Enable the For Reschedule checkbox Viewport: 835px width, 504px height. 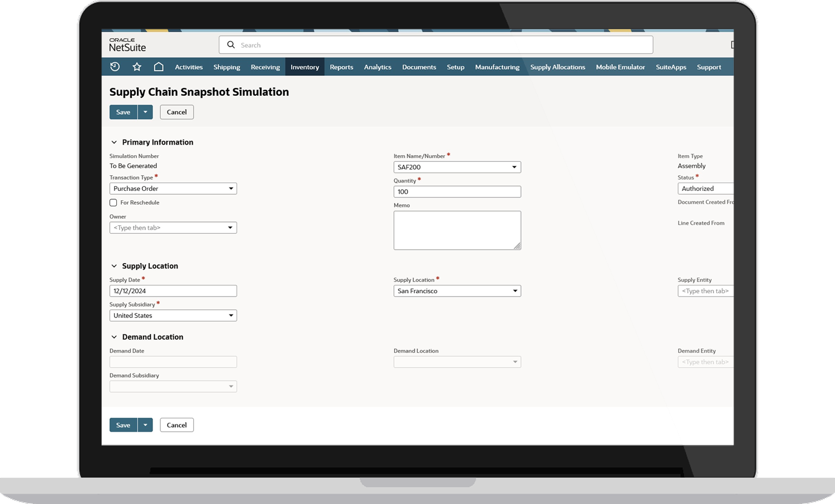coord(113,202)
